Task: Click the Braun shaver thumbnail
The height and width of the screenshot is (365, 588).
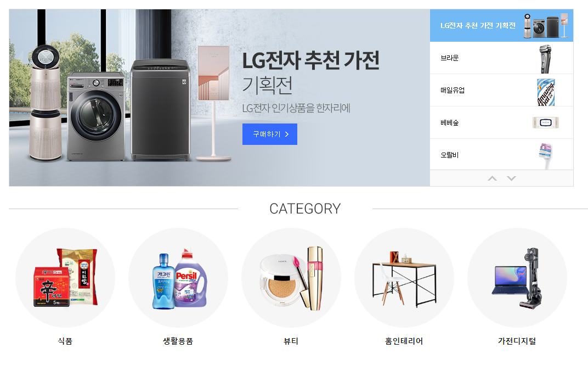Action: pyautogui.click(x=546, y=59)
